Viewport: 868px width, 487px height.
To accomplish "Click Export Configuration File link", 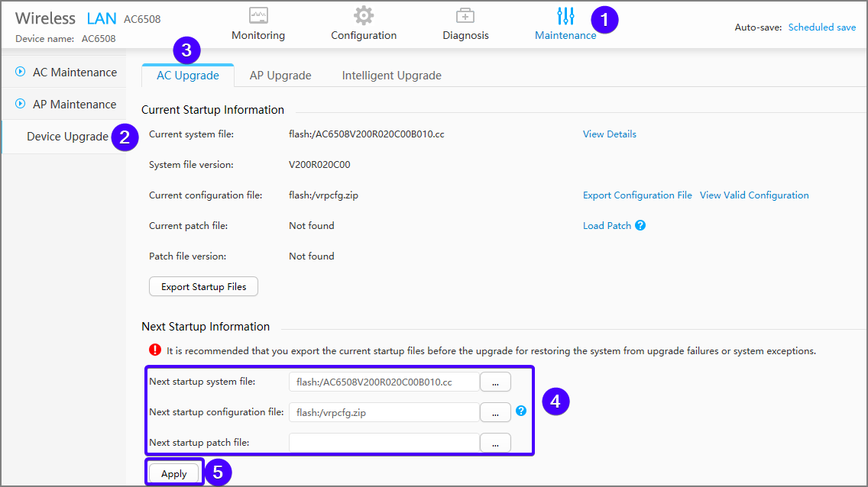I will coord(637,195).
